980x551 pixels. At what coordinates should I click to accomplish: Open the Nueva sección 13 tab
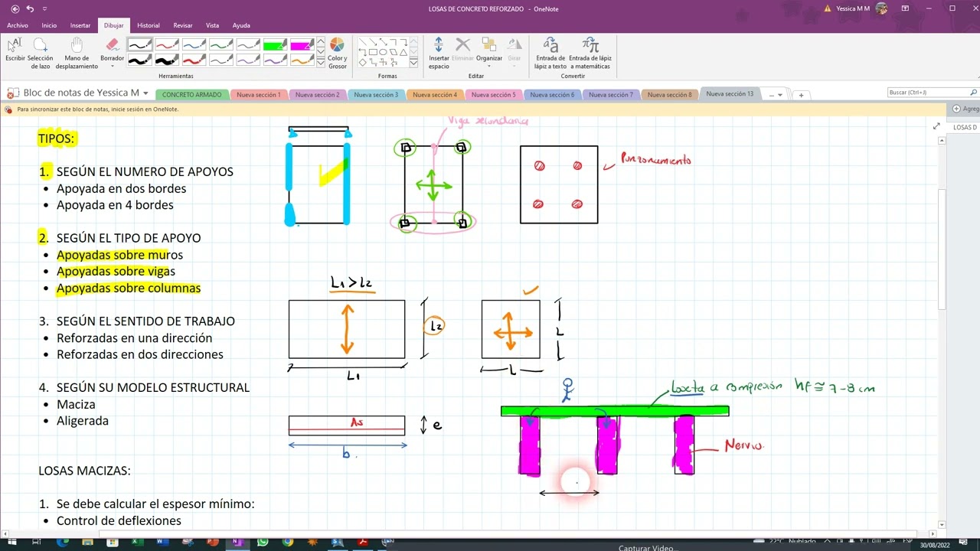pos(730,94)
